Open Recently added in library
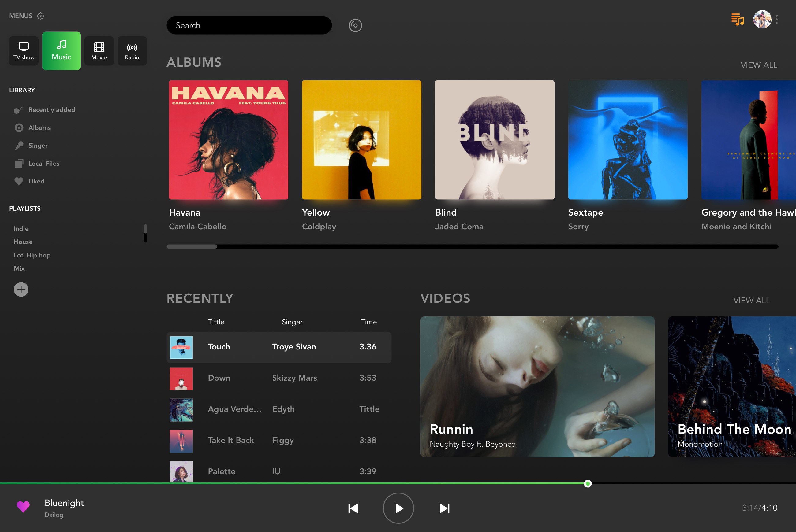This screenshot has width=796, height=532. (x=51, y=109)
